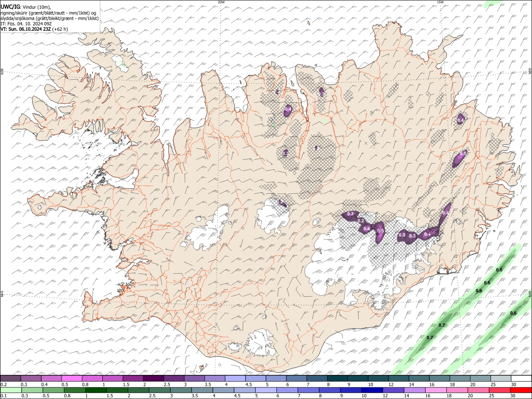Click the pink 18 swatch in bottom legend row
The image size is (532, 399).
456,390
